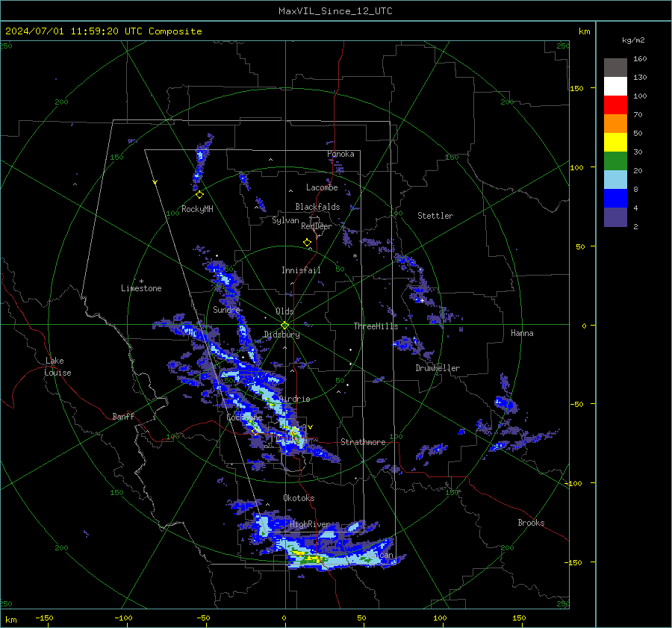Click the yellow-green storm cell south of HighRiver
This screenshot has height=628, width=672.
[x=308, y=558]
